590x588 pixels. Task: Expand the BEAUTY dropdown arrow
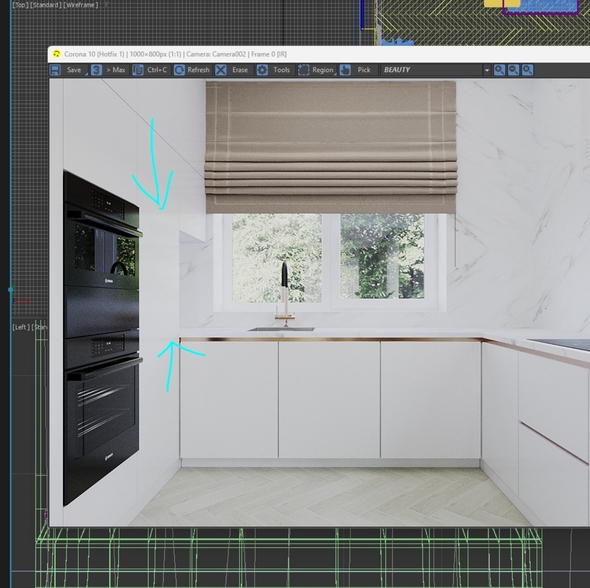point(487,70)
